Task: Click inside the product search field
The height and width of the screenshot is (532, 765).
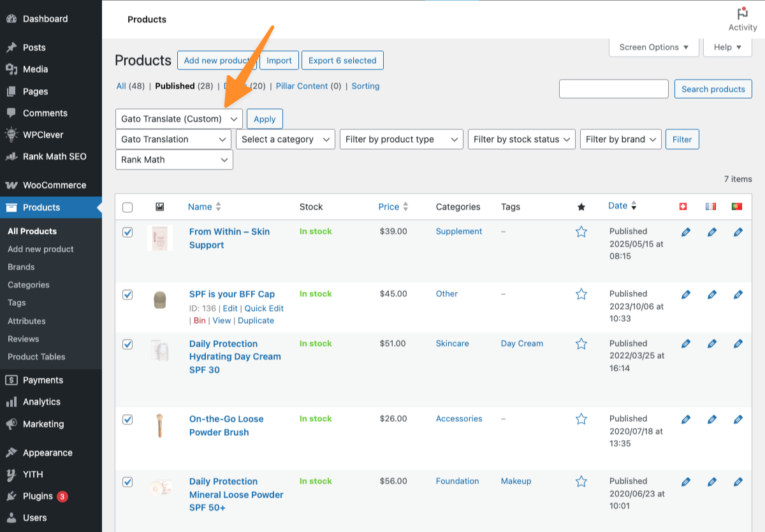Action: (613, 89)
